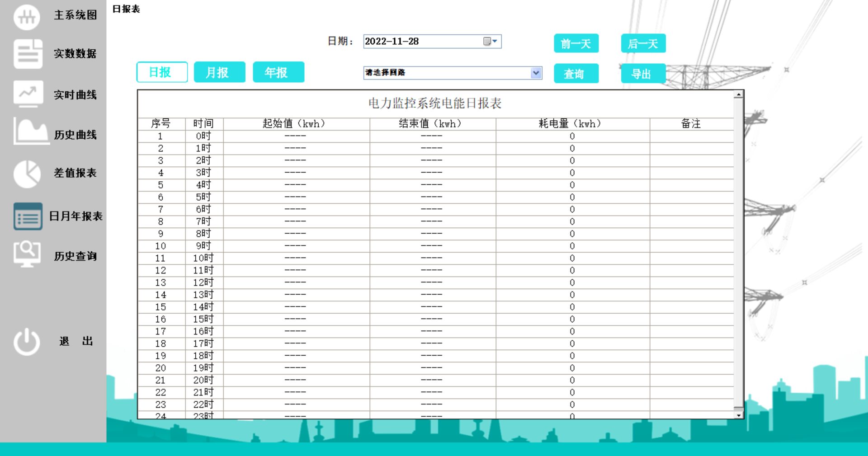Open the 日月年报表 report icon
The width and height of the screenshot is (868, 456).
(27, 216)
